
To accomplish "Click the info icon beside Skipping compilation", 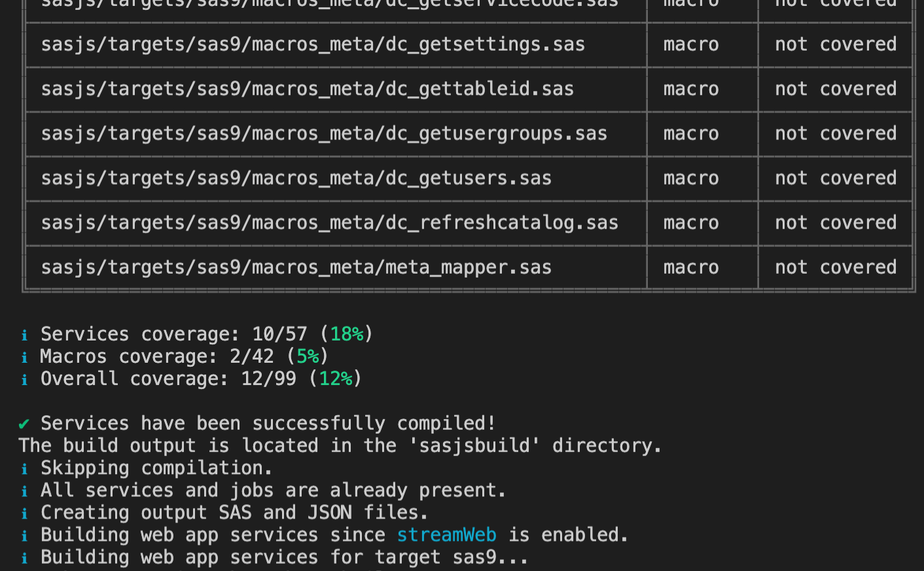I will [x=24, y=469].
